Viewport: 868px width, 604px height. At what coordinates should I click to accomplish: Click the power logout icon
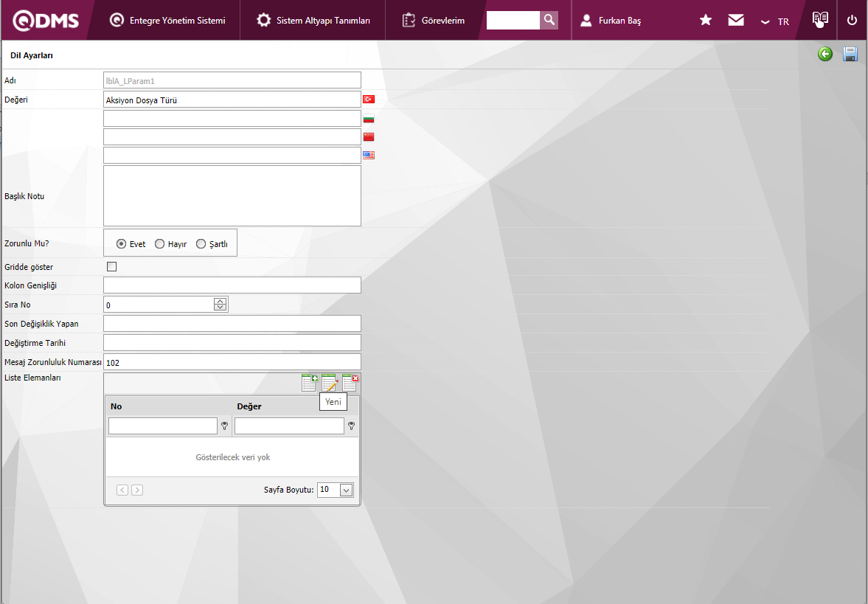[x=853, y=21]
